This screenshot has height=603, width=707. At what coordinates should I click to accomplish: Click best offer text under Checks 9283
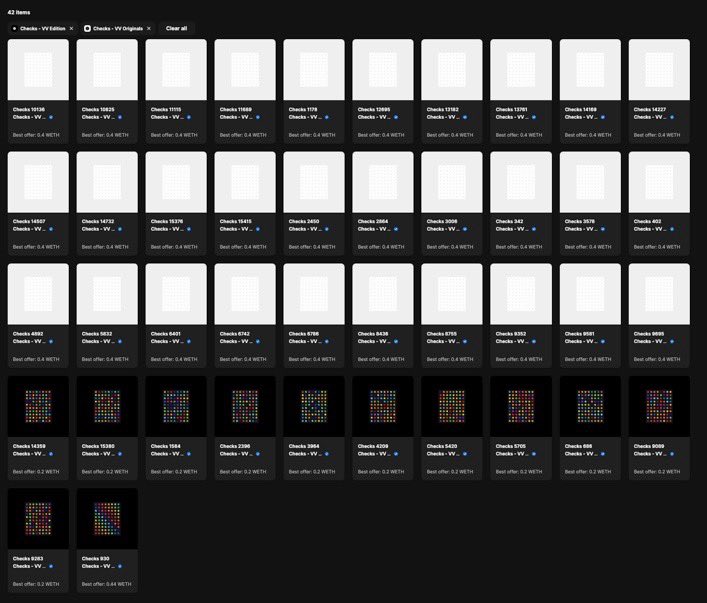point(36,584)
